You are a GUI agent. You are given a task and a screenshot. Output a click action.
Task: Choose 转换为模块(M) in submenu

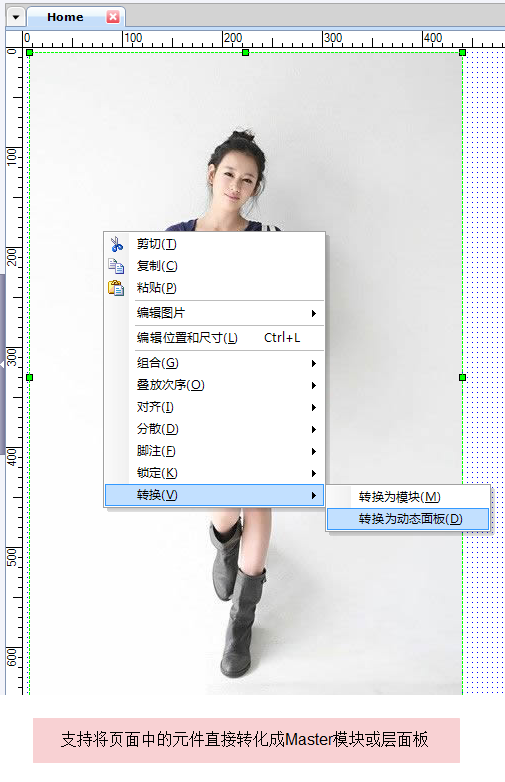pos(408,497)
